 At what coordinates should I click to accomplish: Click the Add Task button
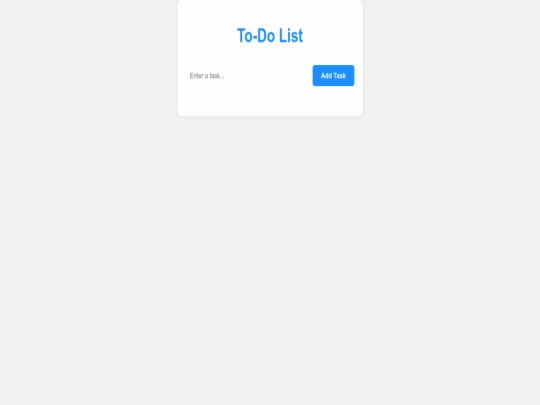point(333,75)
